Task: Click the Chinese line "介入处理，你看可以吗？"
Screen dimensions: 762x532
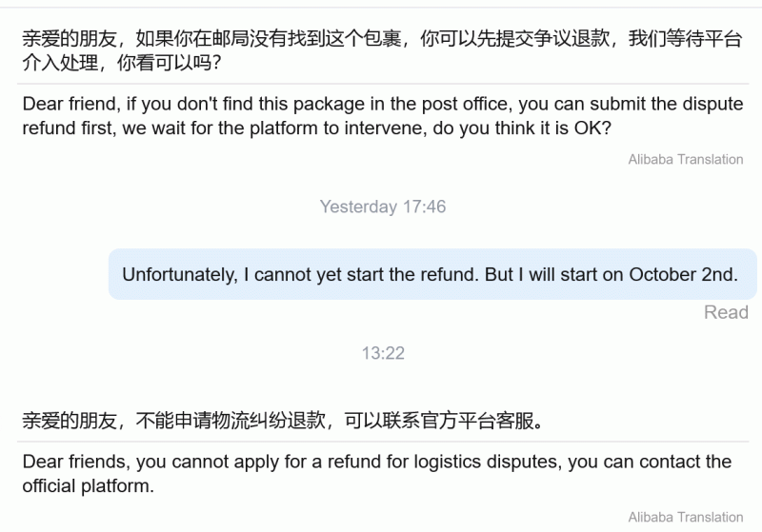Action: [122, 63]
